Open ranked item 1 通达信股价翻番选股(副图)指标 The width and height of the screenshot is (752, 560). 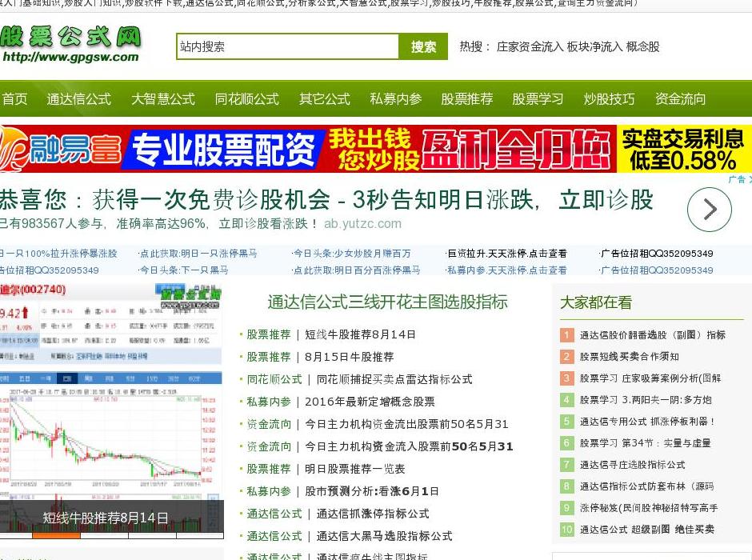[x=652, y=335]
